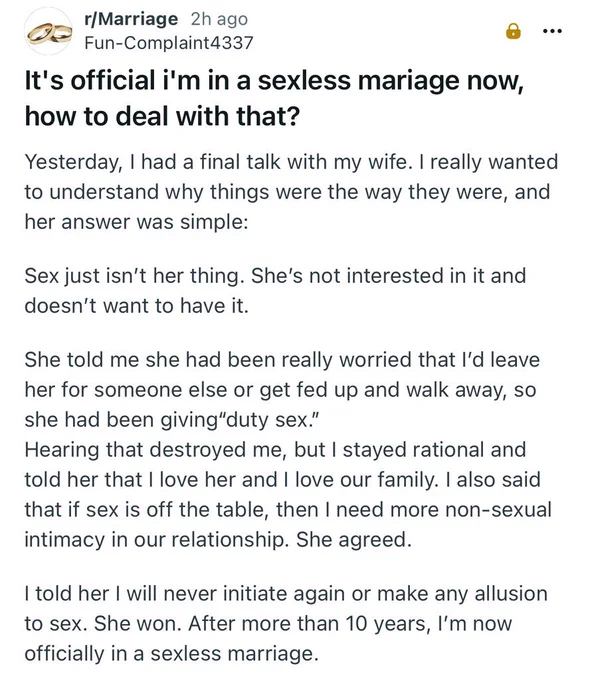The image size is (590, 680).
Task: Open the r/Marriage wedding rings avatar
Action: tap(49, 31)
